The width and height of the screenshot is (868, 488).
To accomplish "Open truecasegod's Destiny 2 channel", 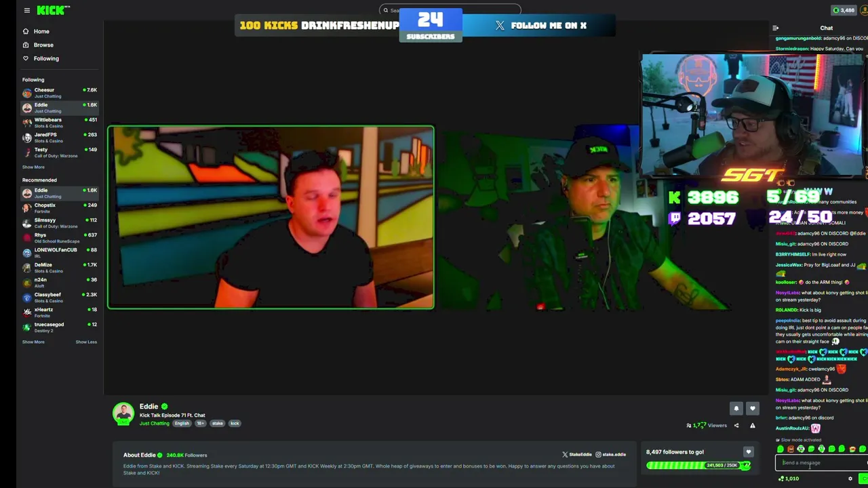I will [60, 327].
